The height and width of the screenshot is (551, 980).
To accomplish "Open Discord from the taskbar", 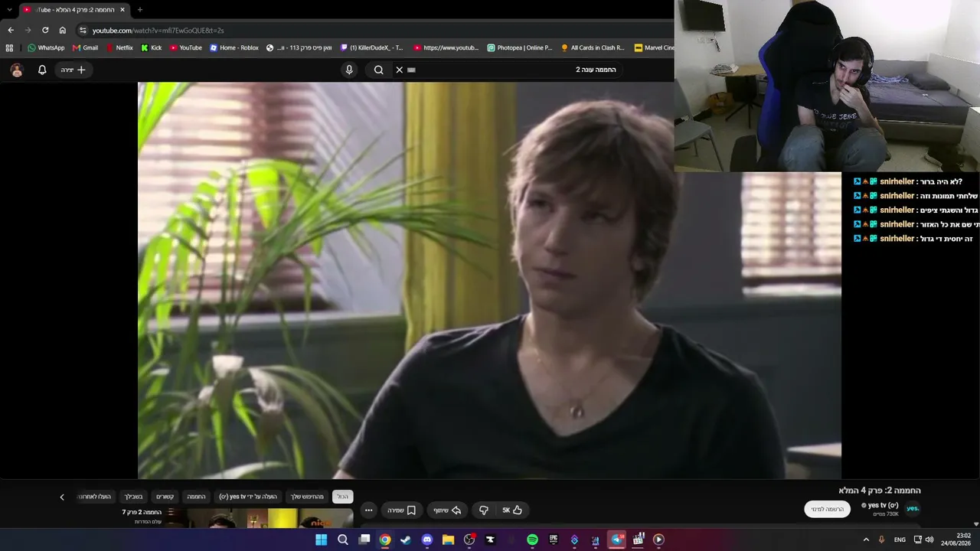I will (x=427, y=540).
